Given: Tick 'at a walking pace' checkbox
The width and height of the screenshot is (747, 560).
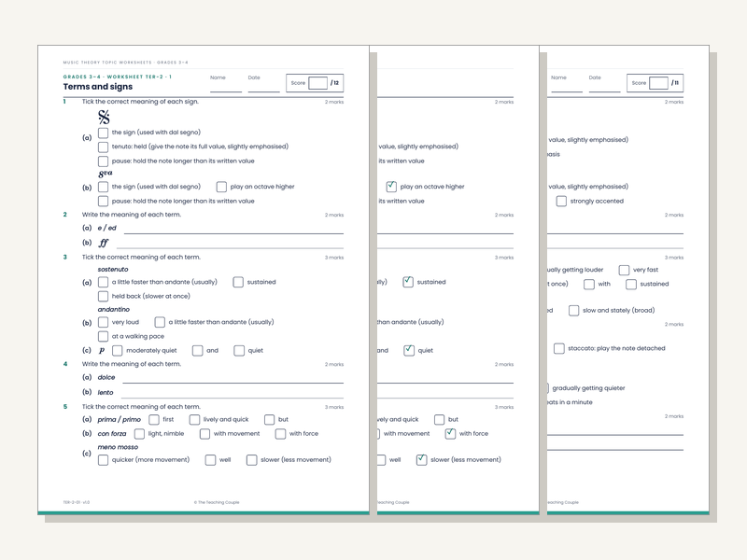Looking at the screenshot, I should pyautogui.click(x=103, y=337).
